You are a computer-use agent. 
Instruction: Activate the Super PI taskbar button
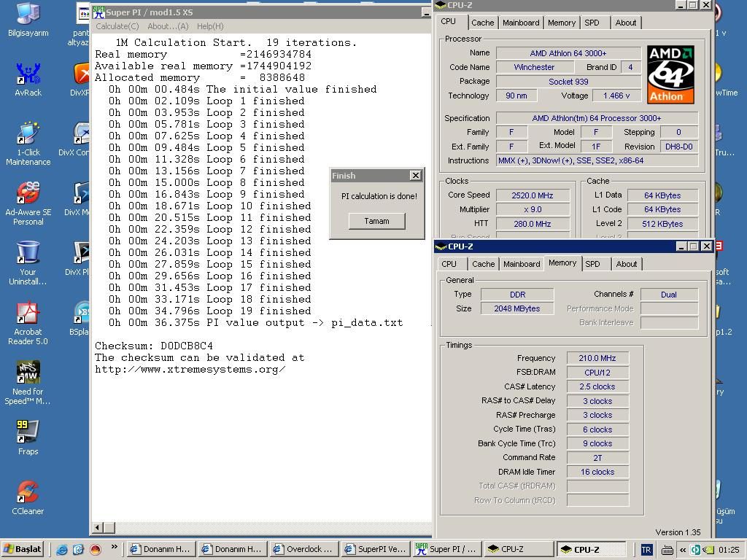(446, 550)
